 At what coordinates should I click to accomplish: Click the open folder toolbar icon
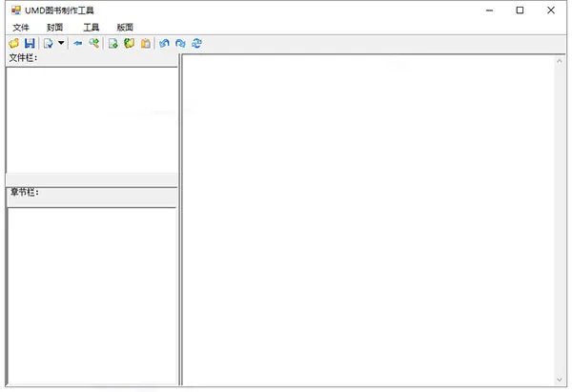tap(13, 44)
